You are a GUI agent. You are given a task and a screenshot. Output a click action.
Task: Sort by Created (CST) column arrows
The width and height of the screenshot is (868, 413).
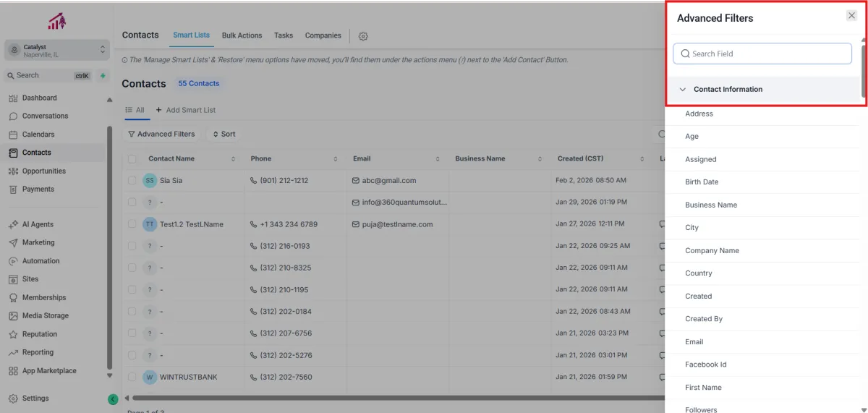tap(642, 159)
